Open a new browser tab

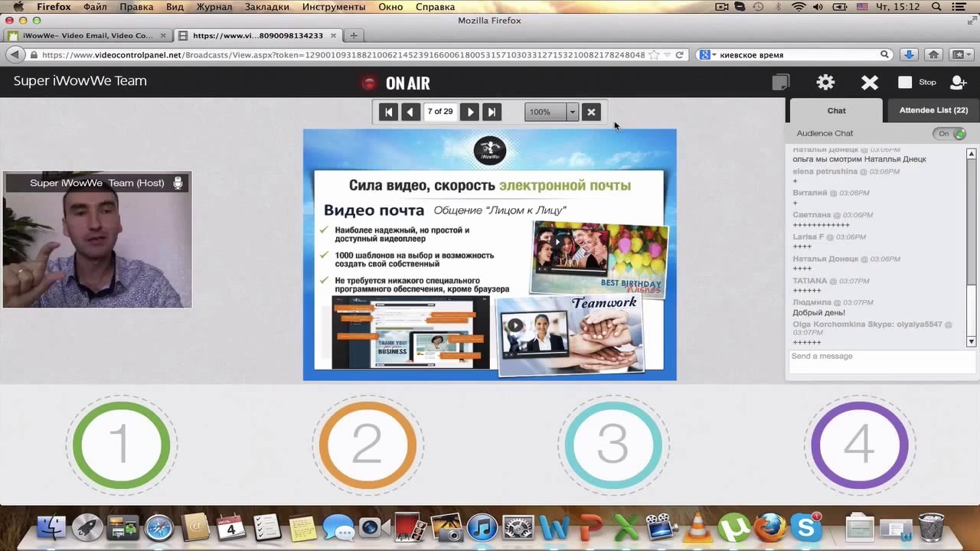(x=353, y=35)
